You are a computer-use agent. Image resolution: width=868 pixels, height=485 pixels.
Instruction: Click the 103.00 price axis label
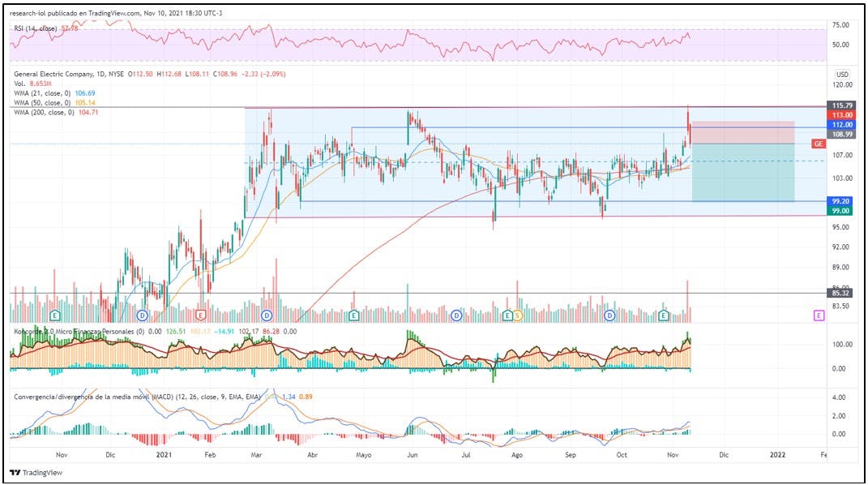pos(843,178)
